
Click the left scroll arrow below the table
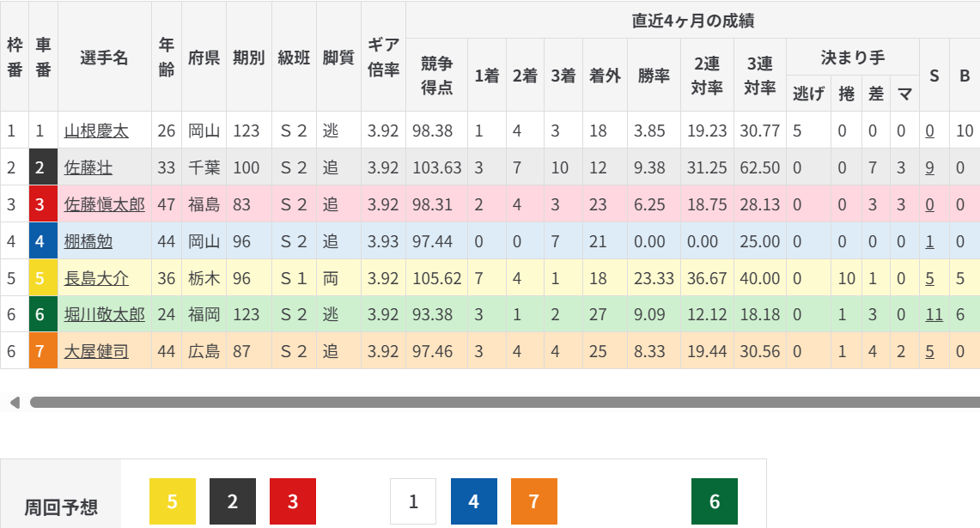point(14,402)
